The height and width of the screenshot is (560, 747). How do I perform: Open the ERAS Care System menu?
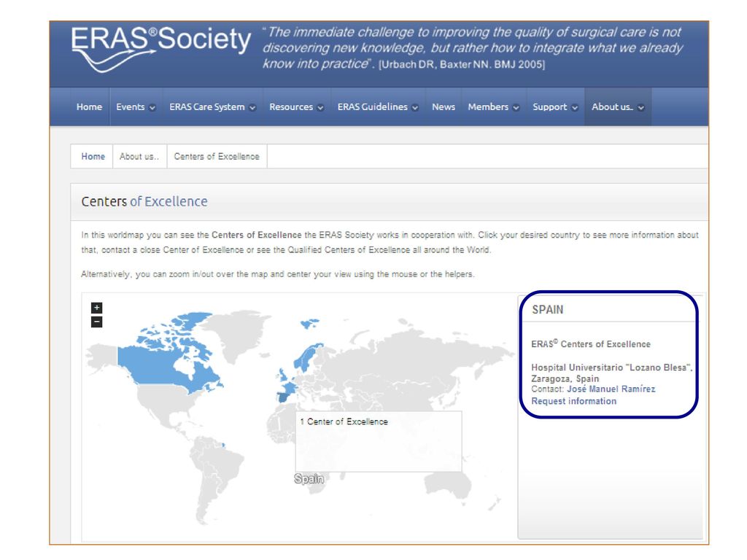point(212,107)
